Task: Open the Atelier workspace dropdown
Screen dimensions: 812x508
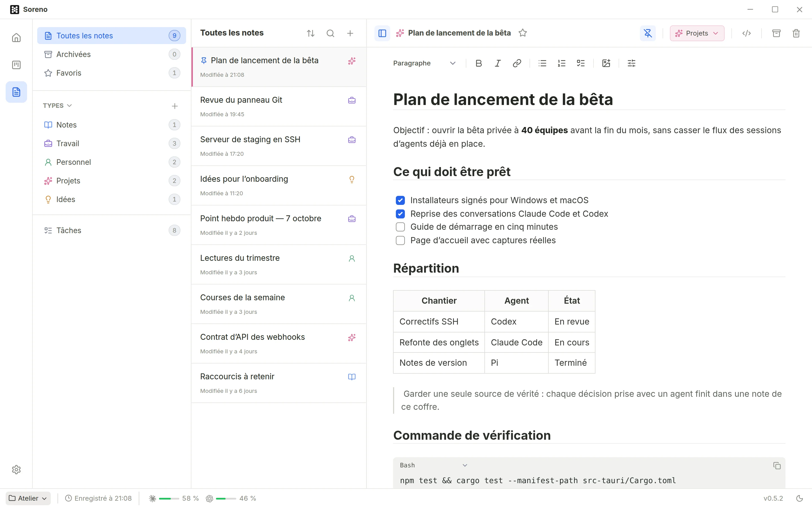Action: 28,498
